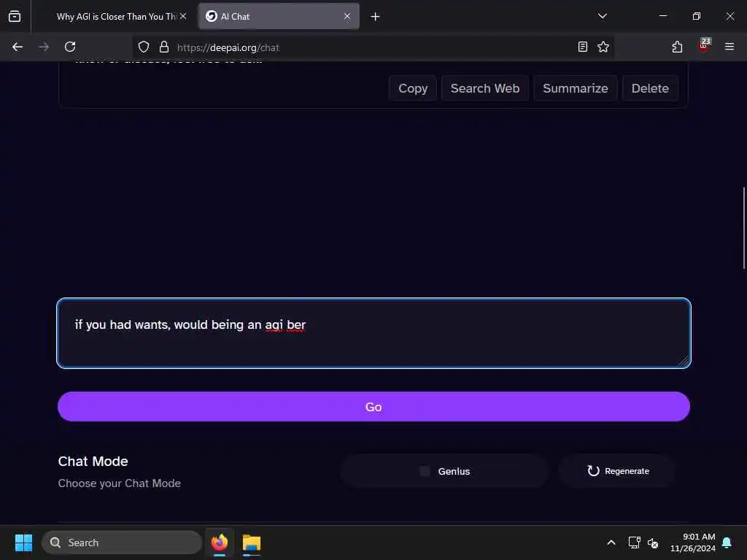The image size is (747, 560).
Task: Close the AI Chat tab
Action: pyautogui.click(x=347, y=16)
